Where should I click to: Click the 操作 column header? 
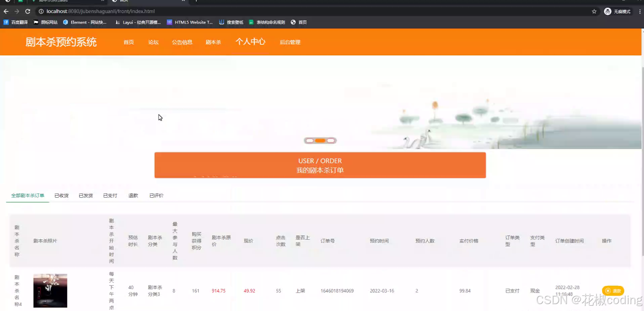click(x=607, y=241)
